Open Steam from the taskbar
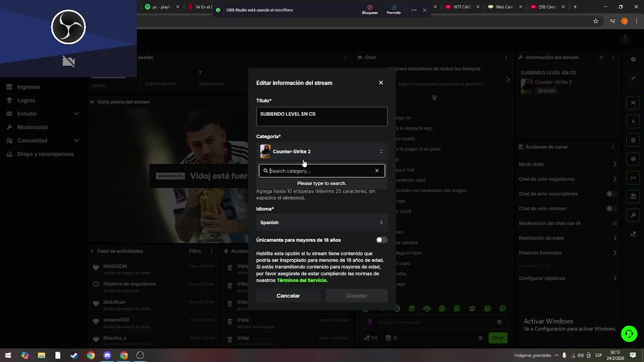The width and height of the screenshot is (644, 362). coord(74,355)
